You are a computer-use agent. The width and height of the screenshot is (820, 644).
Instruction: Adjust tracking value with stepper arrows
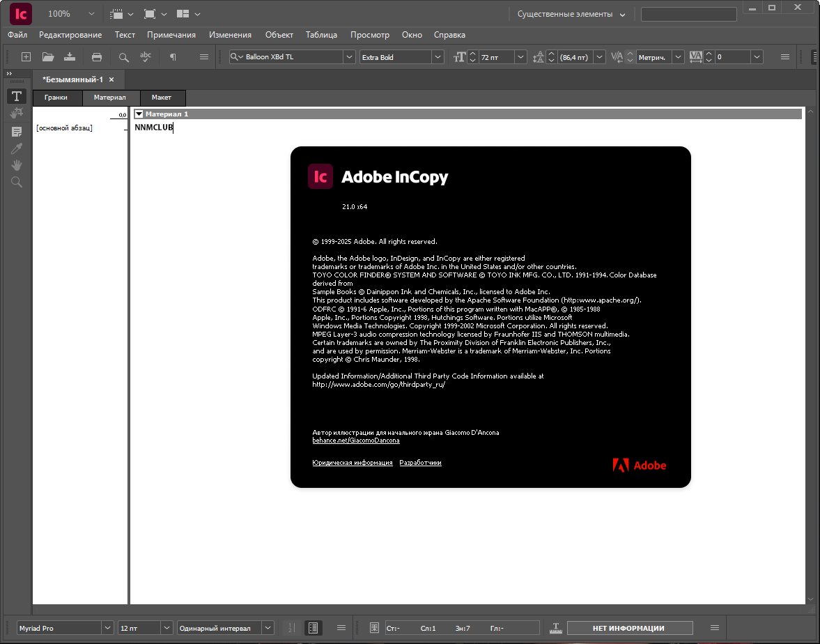click(x=709, y=57)
